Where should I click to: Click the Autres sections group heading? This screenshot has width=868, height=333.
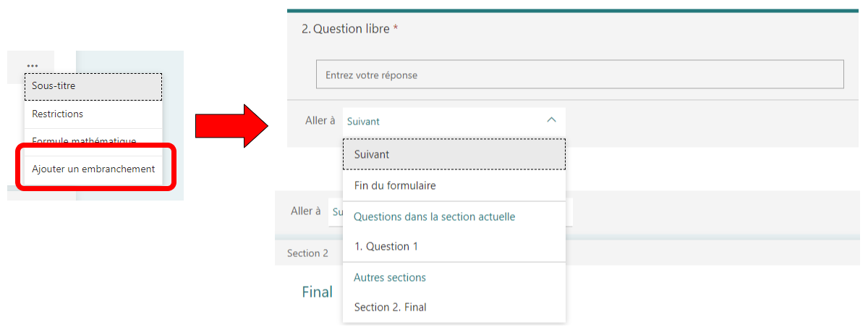tap(390, 277)
